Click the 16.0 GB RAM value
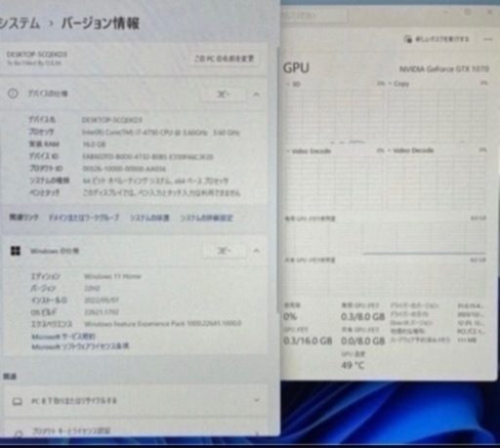This screenshot has width=500, height=448. [94, 144]
